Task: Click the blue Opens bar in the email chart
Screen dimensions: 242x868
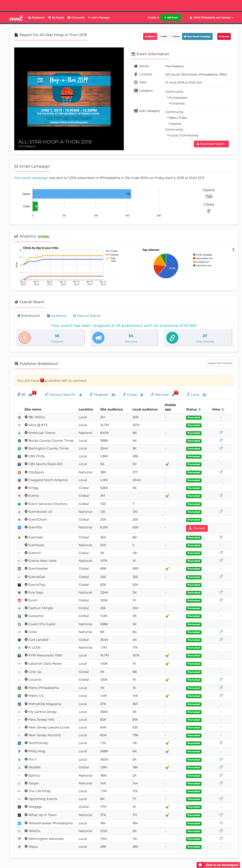Action: point(82,194)
